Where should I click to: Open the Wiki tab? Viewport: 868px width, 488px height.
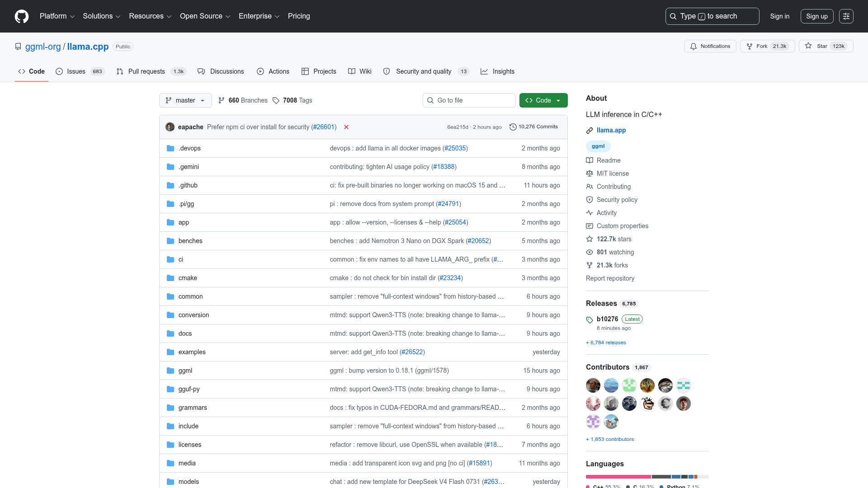coord(360,71)
